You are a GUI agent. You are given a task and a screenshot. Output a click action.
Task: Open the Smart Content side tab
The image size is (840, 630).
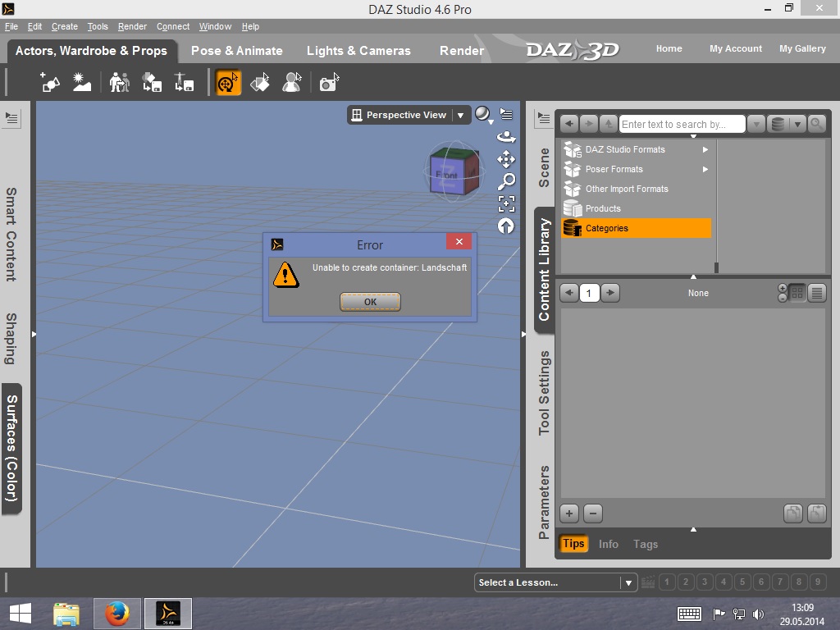pyautogui.click(x=11, y=234)
